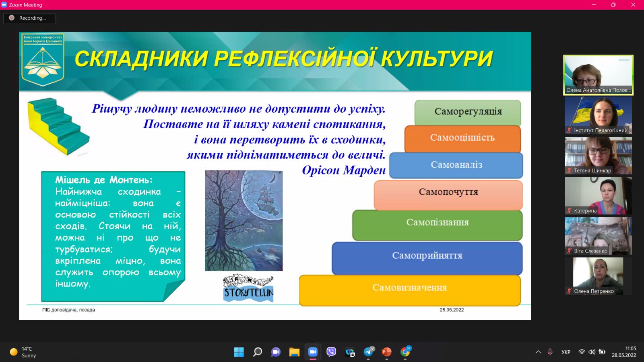
Task: Open the Teams Chat taskbar icon
Action: (x=276, y=352)
